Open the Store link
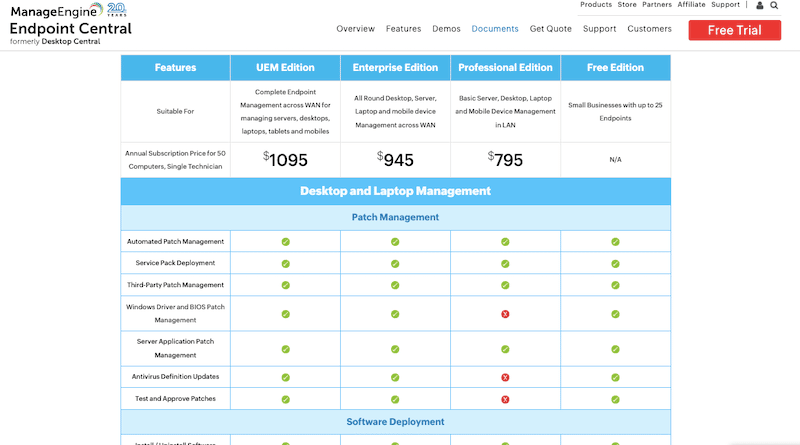 [x=627, y=5]
